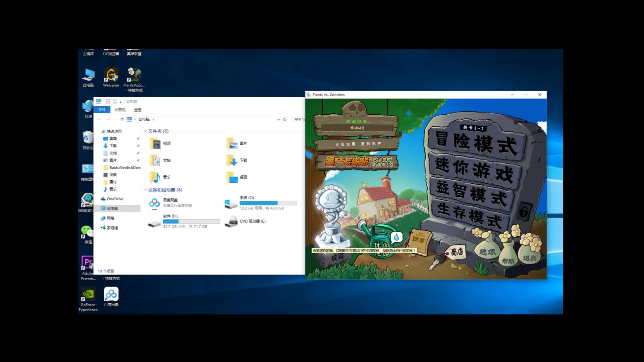
Task: Select OneDrive in navigation pane
Action: click(x=112, y=199)
